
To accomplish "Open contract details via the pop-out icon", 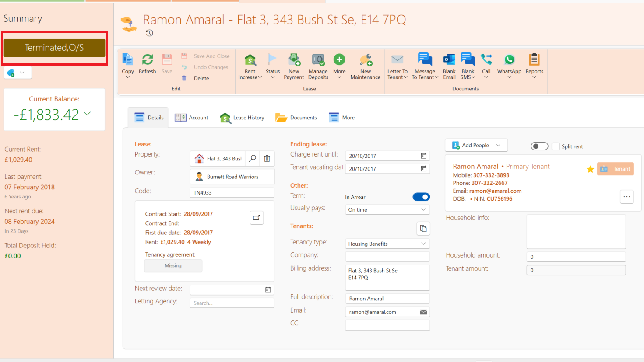I will pyautogui.click(x=257, y=217).
